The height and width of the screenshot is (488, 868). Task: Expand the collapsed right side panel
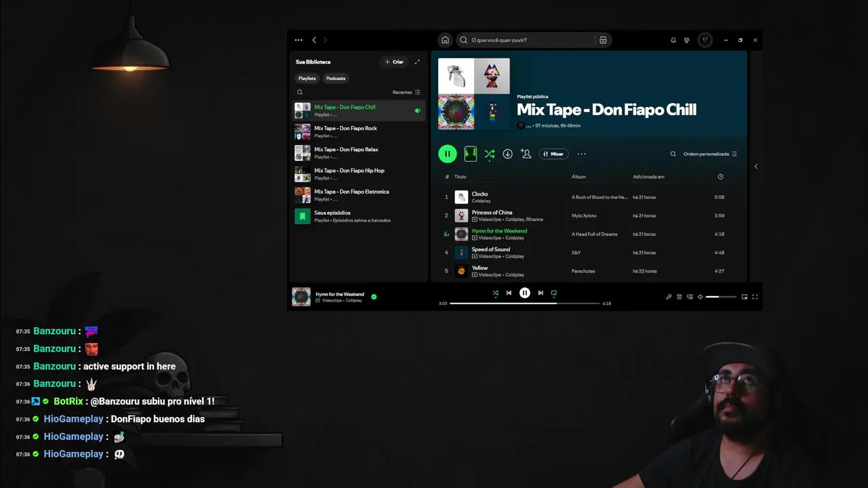pos(755,166)
